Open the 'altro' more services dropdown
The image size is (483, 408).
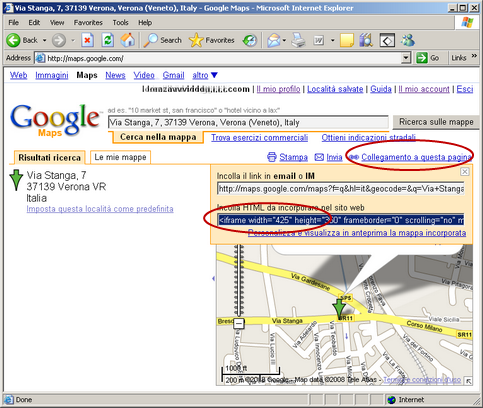point(205,75)
